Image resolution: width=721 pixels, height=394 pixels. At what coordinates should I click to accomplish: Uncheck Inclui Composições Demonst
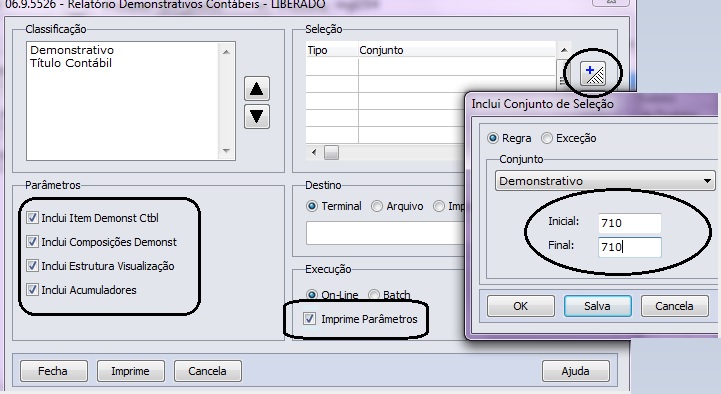pyautogui.click(x=32, y=242)
